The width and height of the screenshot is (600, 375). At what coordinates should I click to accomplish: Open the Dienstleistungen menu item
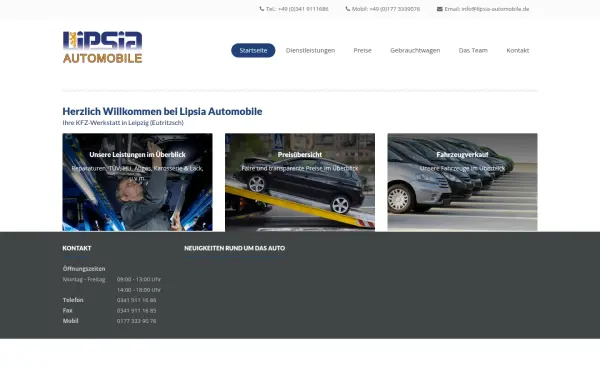(x=310, y=50)
